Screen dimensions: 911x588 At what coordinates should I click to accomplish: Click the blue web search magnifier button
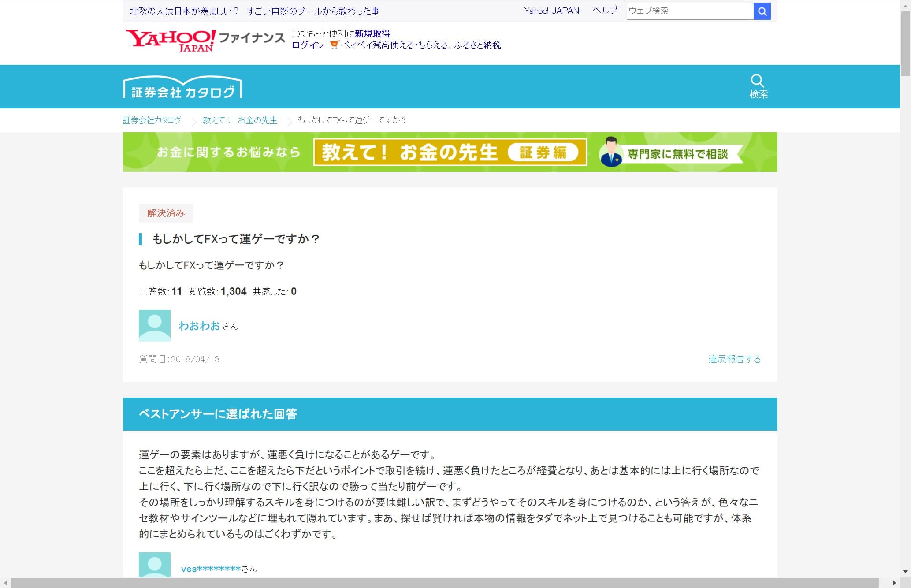tap(762, 11)
